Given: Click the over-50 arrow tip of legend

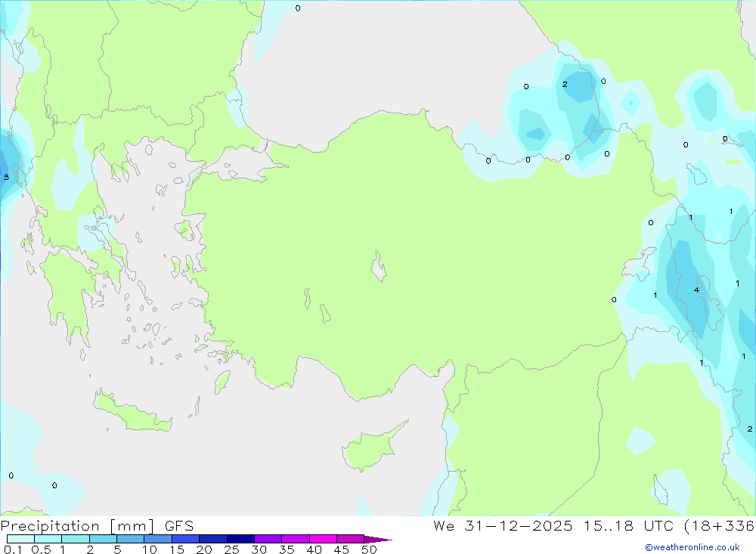Looking at the screenshot, I should pos(378,540).
